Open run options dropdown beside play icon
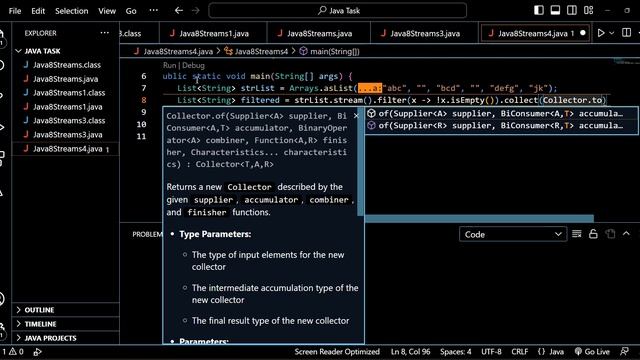Screen dimensions: 640x360 pyautogui.click(x=611, y=33)
